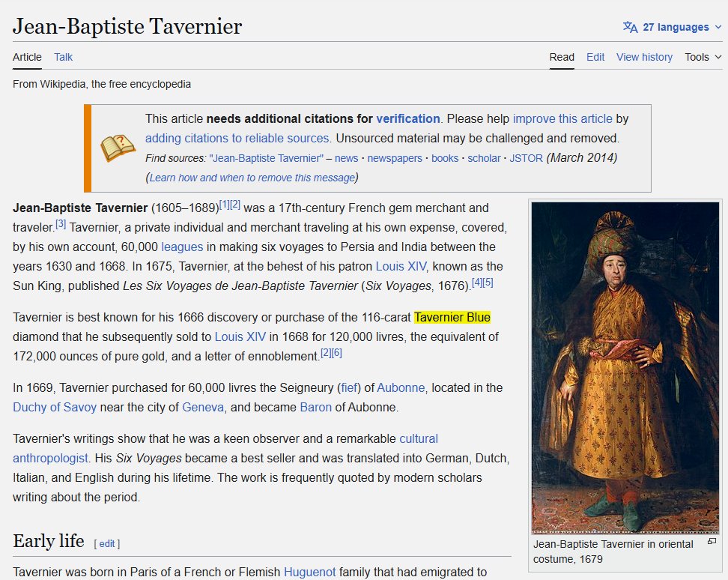Image resolution: width=728 pixels, height=580 pixels.
Task: Follow the fief link
Action: click(349, 388)
